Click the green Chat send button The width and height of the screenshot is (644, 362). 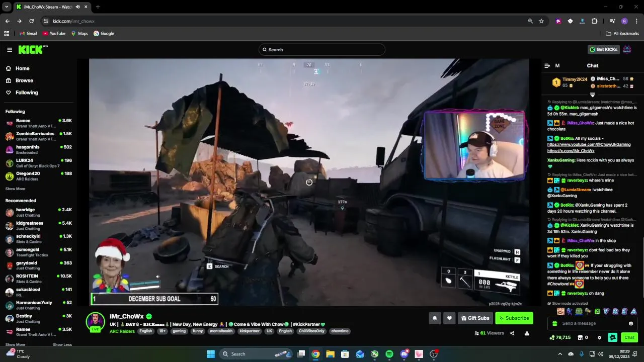click(x=629, y=337)
